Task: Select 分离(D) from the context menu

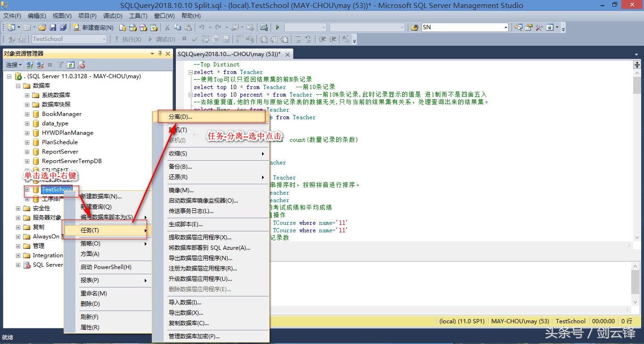Action: [x=189, y=116]
